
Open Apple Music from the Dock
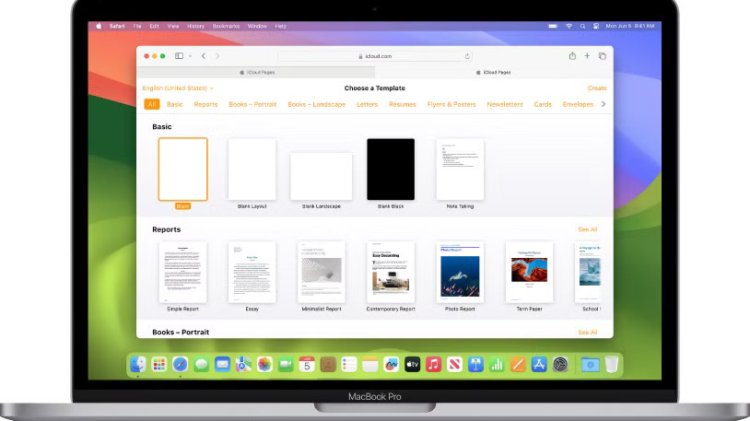click(433, 365)
